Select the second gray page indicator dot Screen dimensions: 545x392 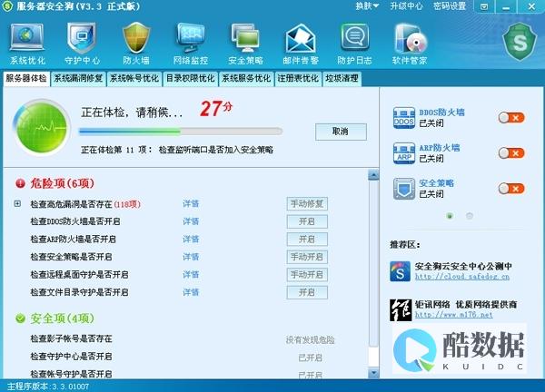pyautogui.click(x=470, y=216)
